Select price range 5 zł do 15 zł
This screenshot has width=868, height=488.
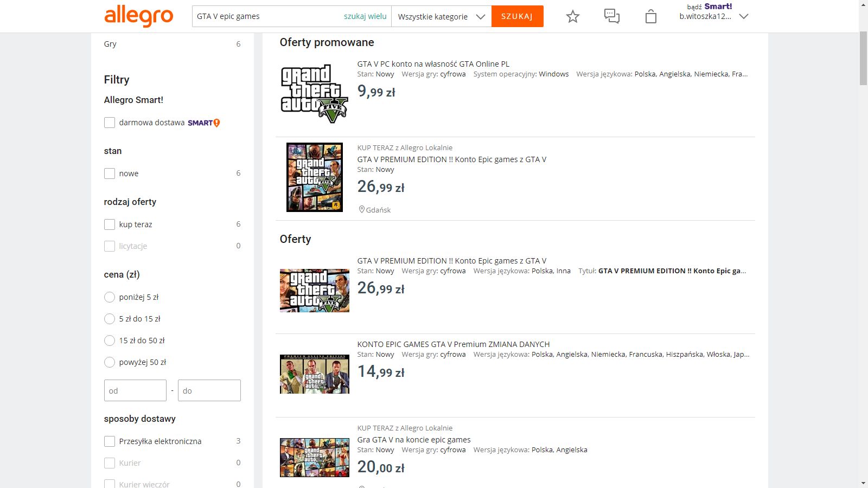(110, 319)
